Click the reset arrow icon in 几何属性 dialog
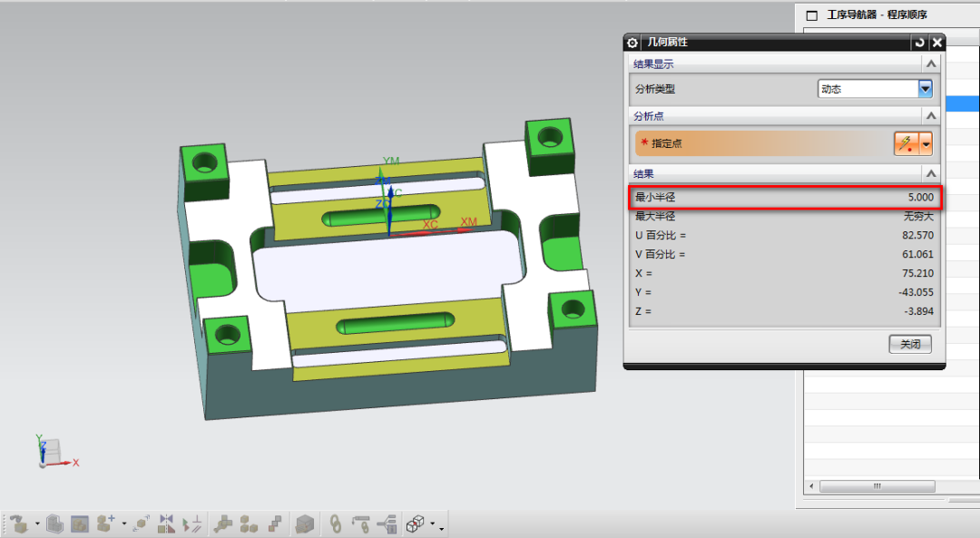980x538 pixels. [919, 43]
